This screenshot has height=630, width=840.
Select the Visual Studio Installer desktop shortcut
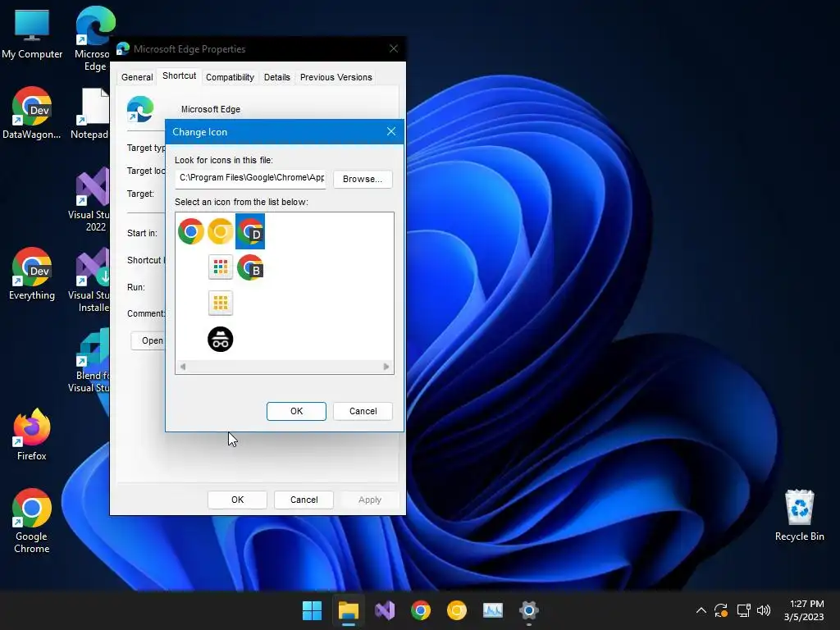click(x=90, y=280)
